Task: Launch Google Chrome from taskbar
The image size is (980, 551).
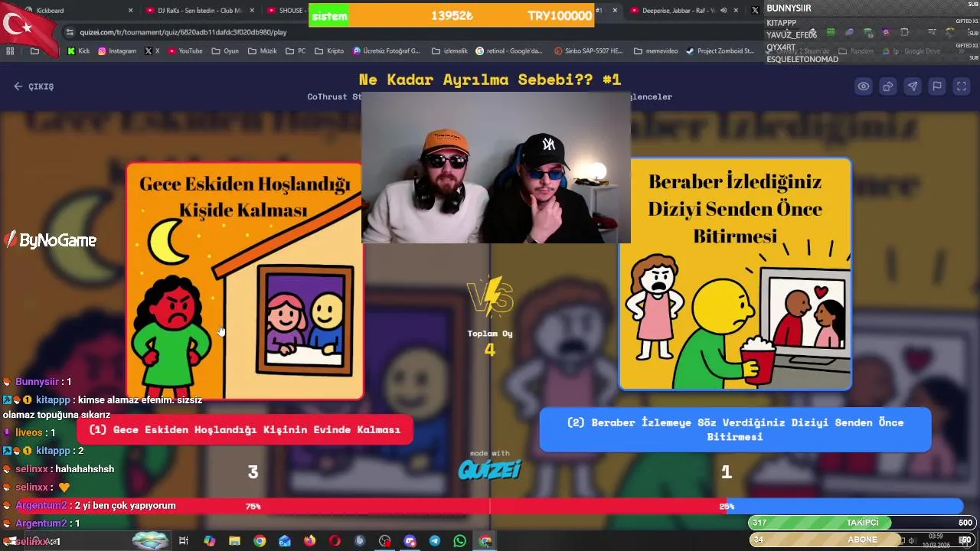Action: [x=260, y=541]
